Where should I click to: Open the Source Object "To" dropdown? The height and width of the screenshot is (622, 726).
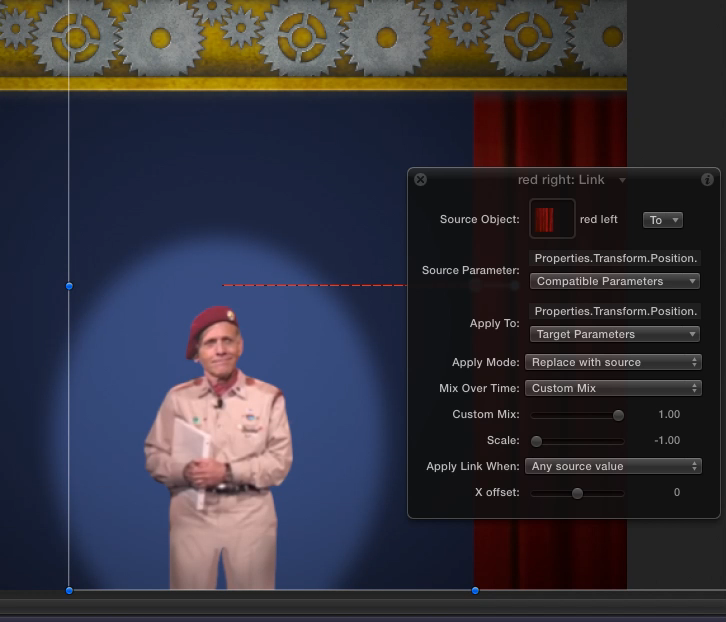(x=662, y=220)
